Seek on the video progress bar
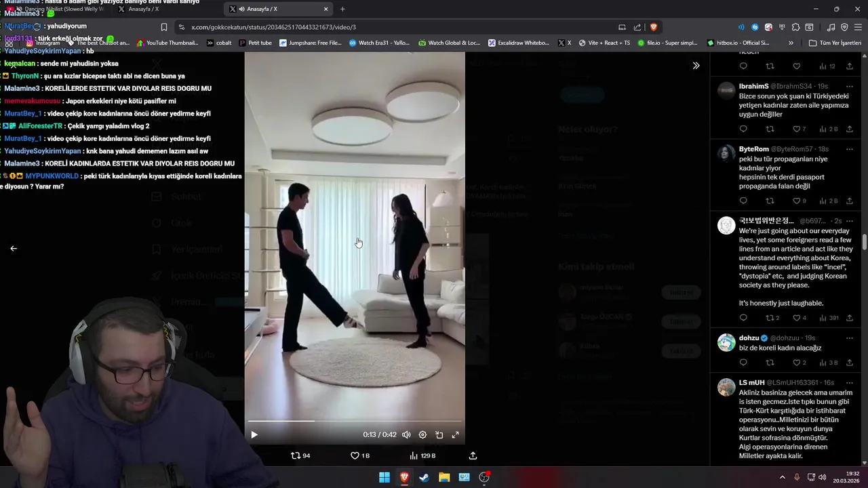868x488 pixels. 355,421
